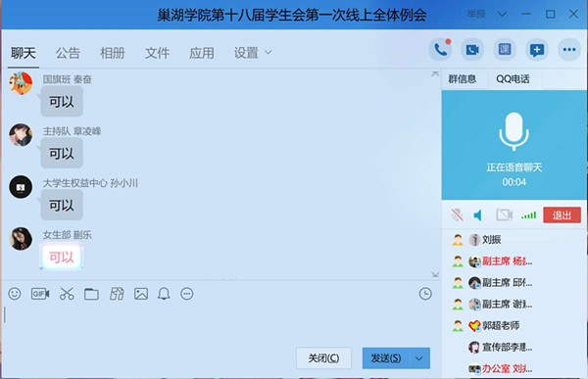The width and height of the screenshot is (588, 379).
Task: Click sender name 国旗班 秦奋
Action: (x=67, y=79)
